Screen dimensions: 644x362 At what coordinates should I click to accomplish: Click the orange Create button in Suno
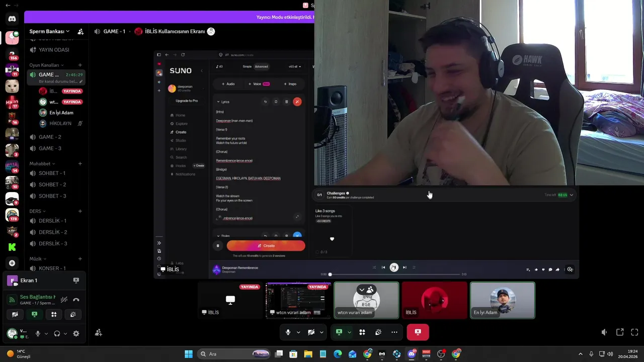click(x=266, y=246)
